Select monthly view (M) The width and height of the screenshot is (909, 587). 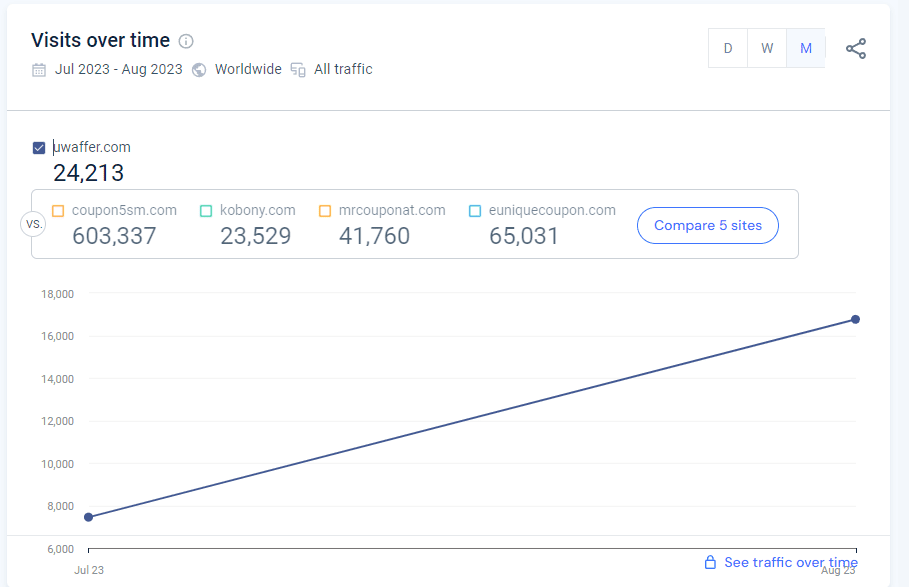click(806, 48)
